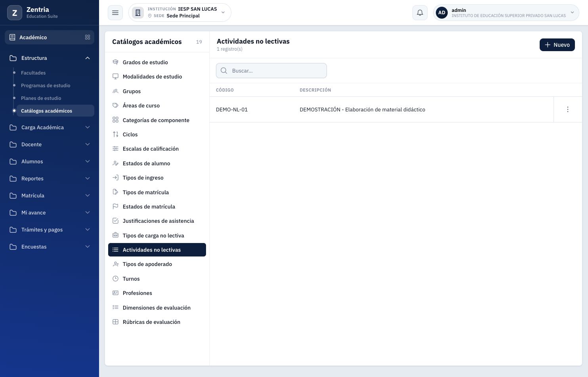
Task: Expand the Docente sidebar section
Action: (50, 144)
